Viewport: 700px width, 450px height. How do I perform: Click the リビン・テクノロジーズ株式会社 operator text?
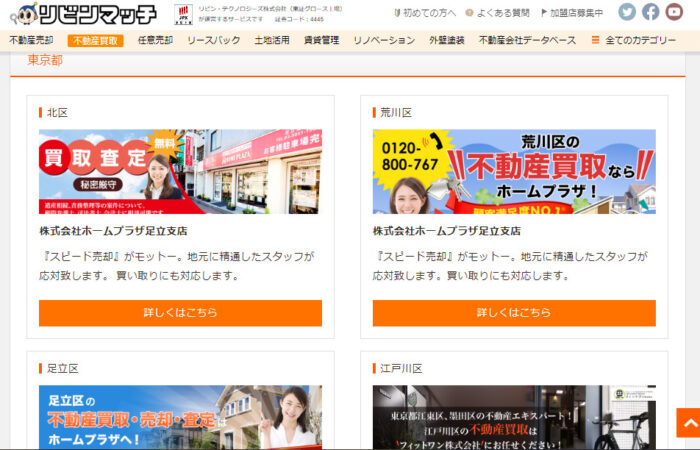tap(271, 14)
